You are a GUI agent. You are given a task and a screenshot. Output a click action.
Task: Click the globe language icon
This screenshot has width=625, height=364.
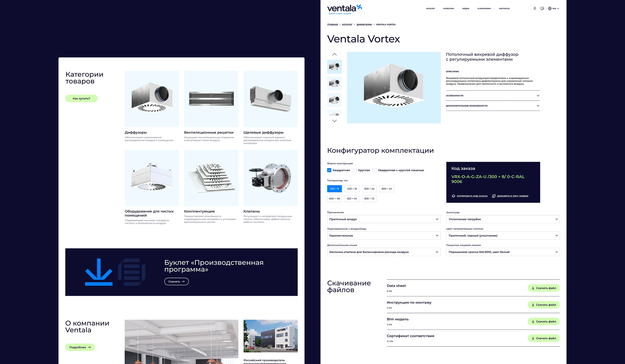point(550,8)
